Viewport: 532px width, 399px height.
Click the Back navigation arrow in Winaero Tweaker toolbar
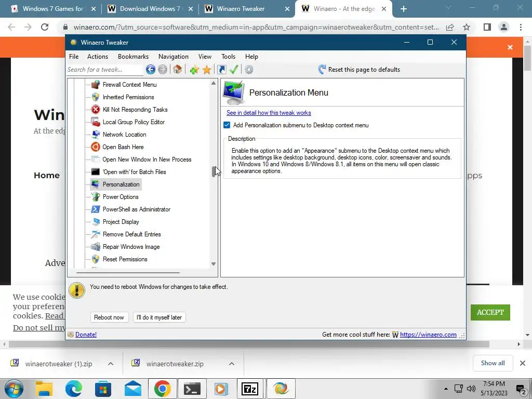coord(151,70)
